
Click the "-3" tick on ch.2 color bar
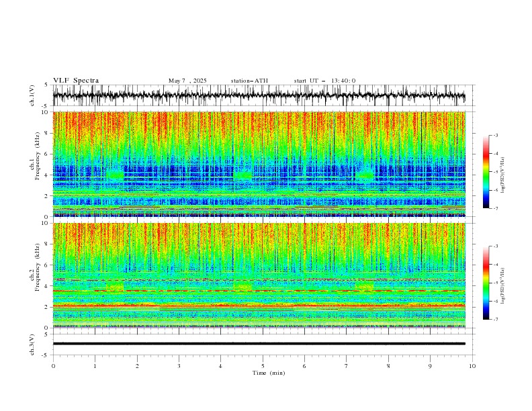pos(496,246)
